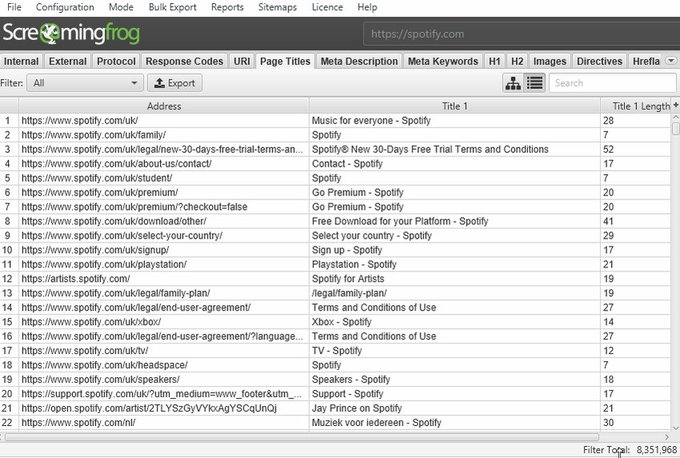Select the uk/signup/ address row
This screenshot has width=680, height=458.
coord(164,250)
